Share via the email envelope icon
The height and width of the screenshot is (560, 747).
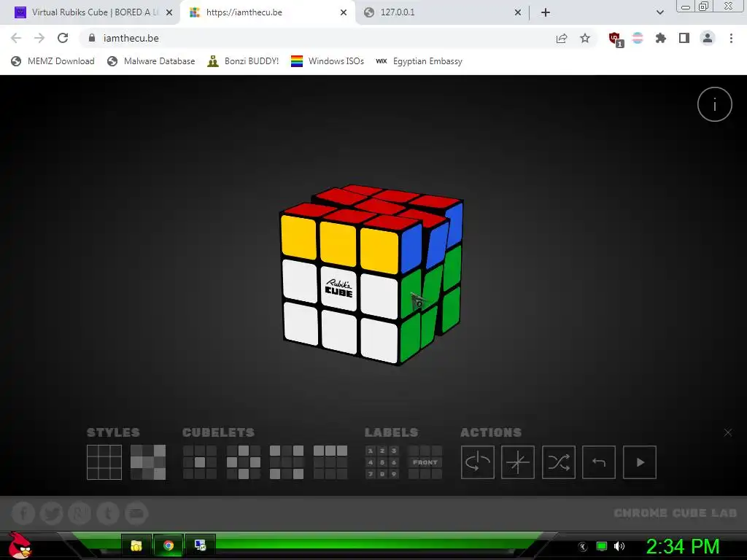[136, 513]
